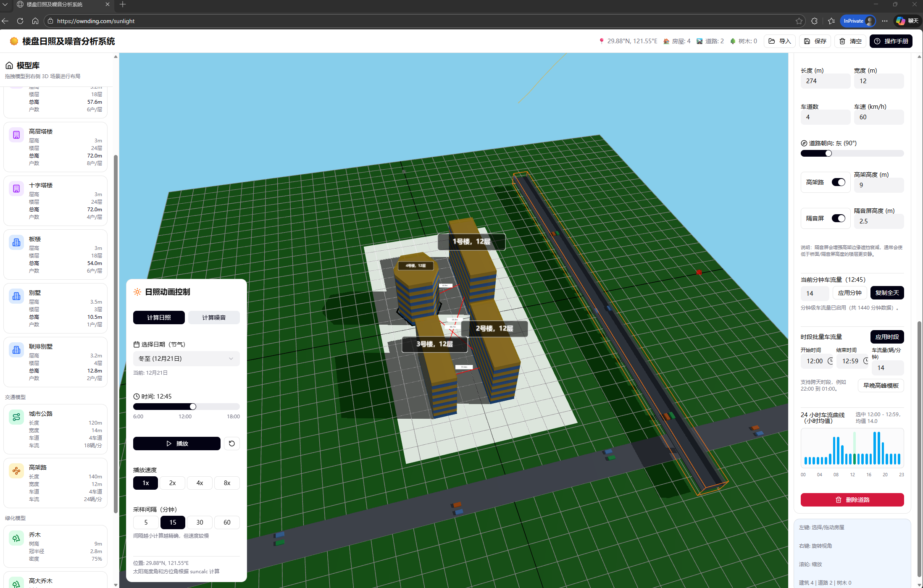Click the 删除道路 delete road button

click(852, 500)
